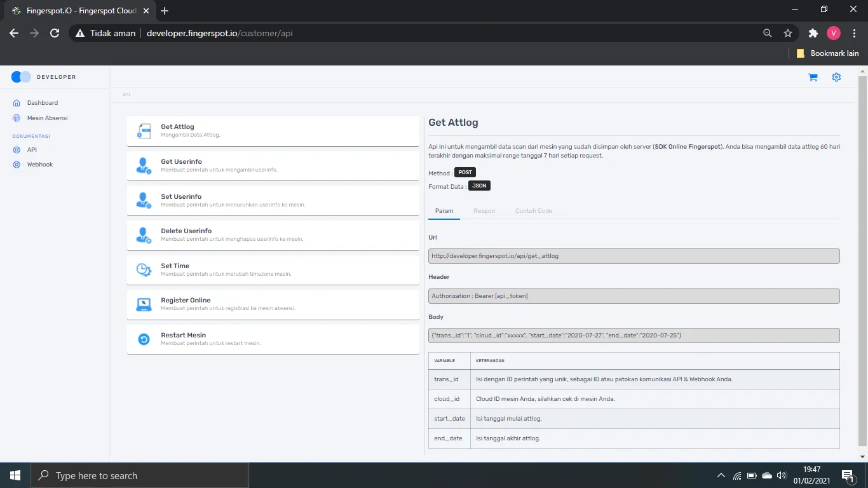868x488 pixels.
Task: Click the Webhook sidebar icon
Action: (17, 165)
